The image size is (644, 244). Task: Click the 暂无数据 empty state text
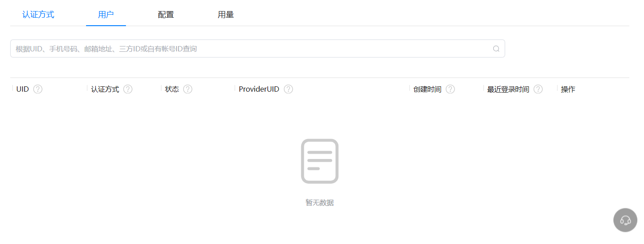click(x=320, y=202)
